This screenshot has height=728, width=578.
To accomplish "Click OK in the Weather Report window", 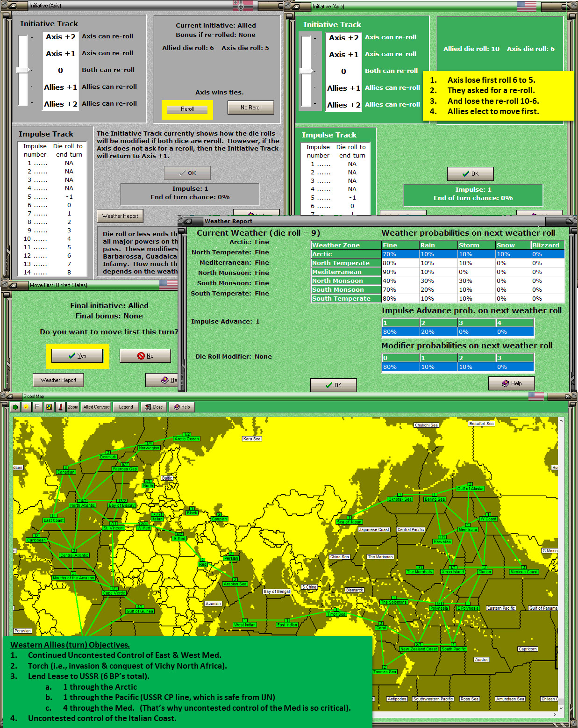I will (334, 385).
